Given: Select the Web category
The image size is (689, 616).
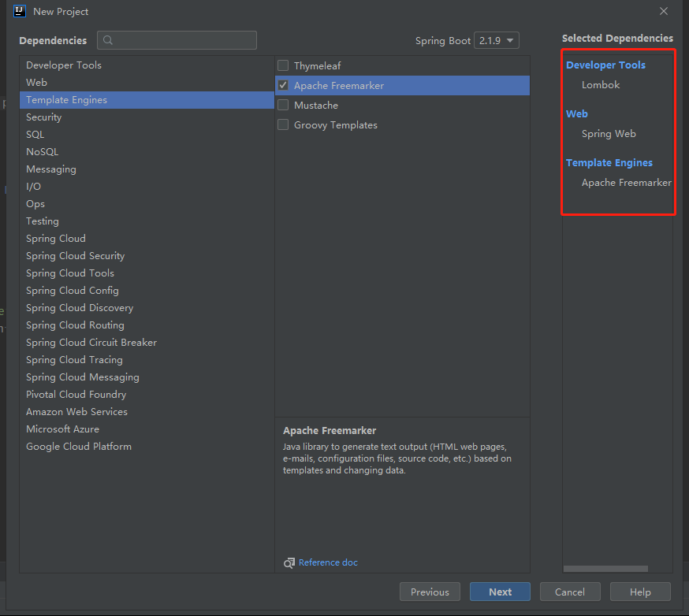Looking at the screenshot, I should click(x=147, y=82).
